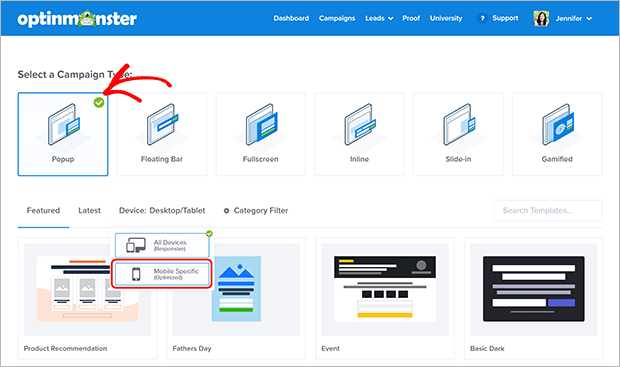The height and width of the screenshot is (367, 620).
Task: Select Mobile Specific (Optimized) option
Action: tap(161, 274)
